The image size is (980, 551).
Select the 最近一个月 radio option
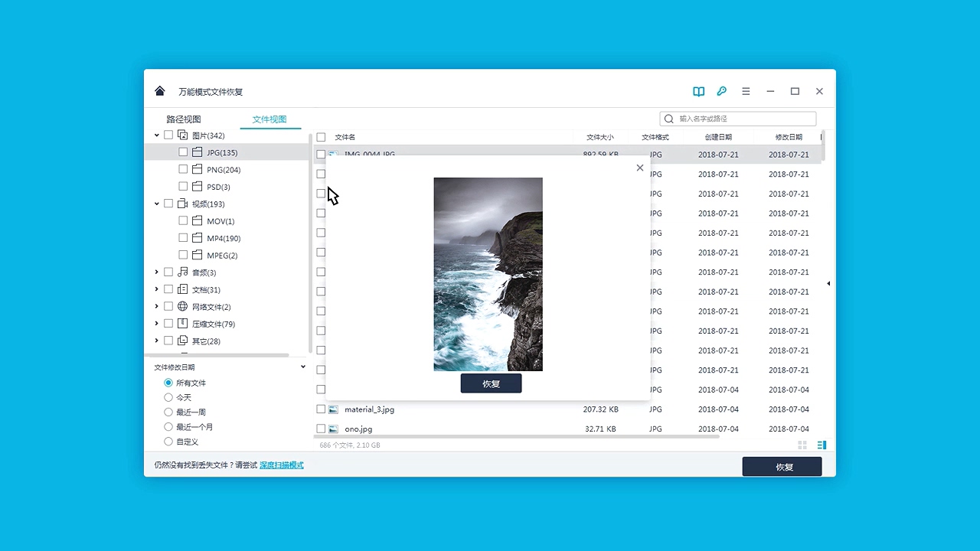click(168, 426)
